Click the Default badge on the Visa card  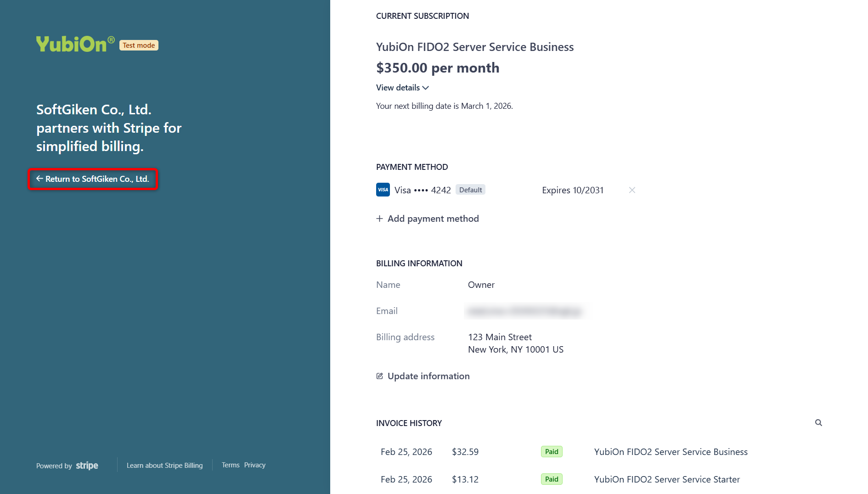470,189
